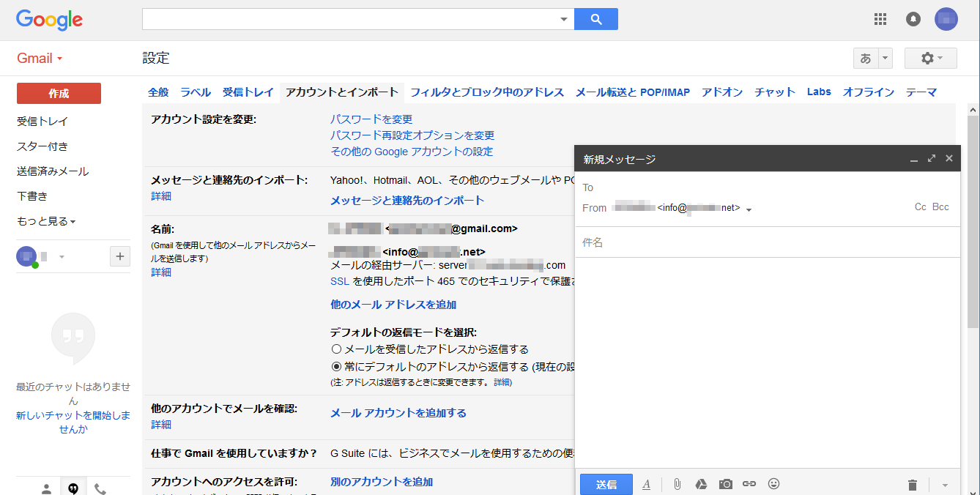The height and width of the screenshot is (495, 980).
Task: Click the notifications bell icon
Action: click(x=913, y=19)
